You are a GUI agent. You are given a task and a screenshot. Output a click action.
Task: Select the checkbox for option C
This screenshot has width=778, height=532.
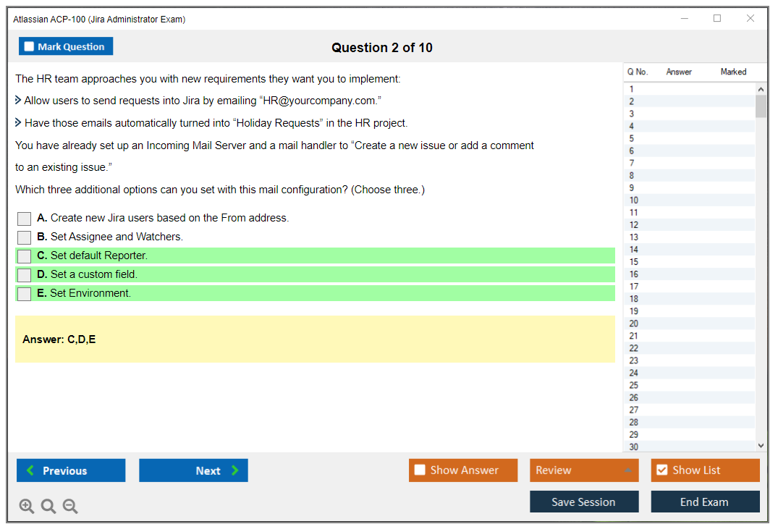(25, 256)
